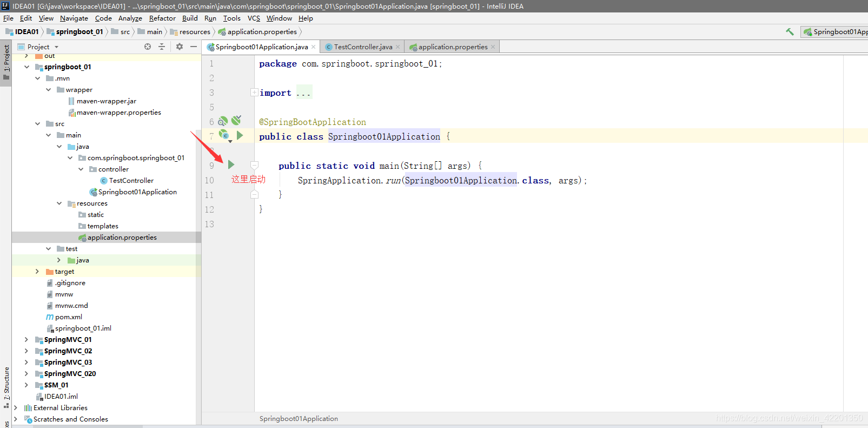This screenshot has height=428, width=868.
Task: Click SpringApplication.run line in editor
Action: (x=442, y=180)
